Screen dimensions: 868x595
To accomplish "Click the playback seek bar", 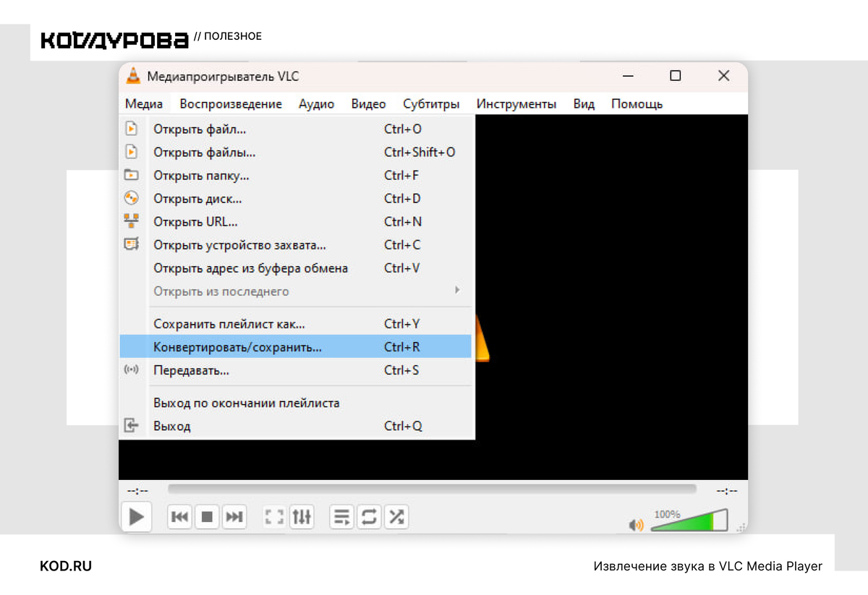I will 432,489.
